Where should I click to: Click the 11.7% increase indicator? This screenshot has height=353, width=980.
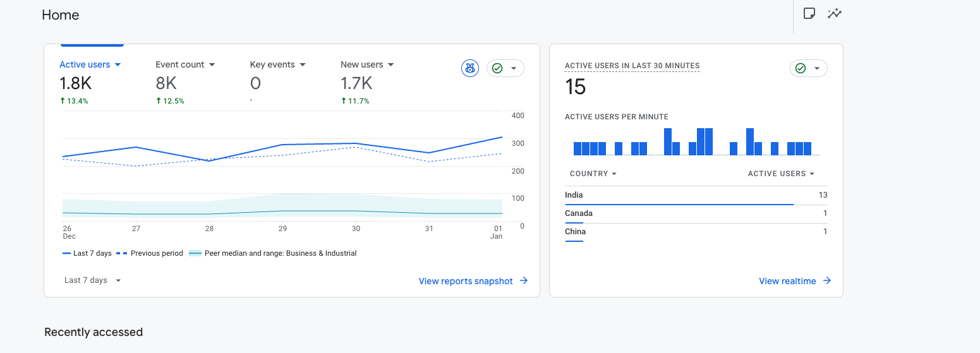coord(355,101)
